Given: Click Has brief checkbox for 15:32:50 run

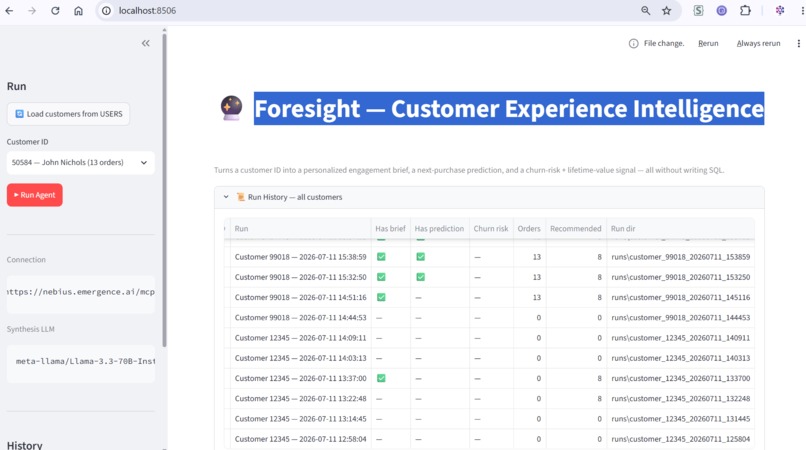Looking at the screenshot, I should pyautogui.click(x=381, y=277).
